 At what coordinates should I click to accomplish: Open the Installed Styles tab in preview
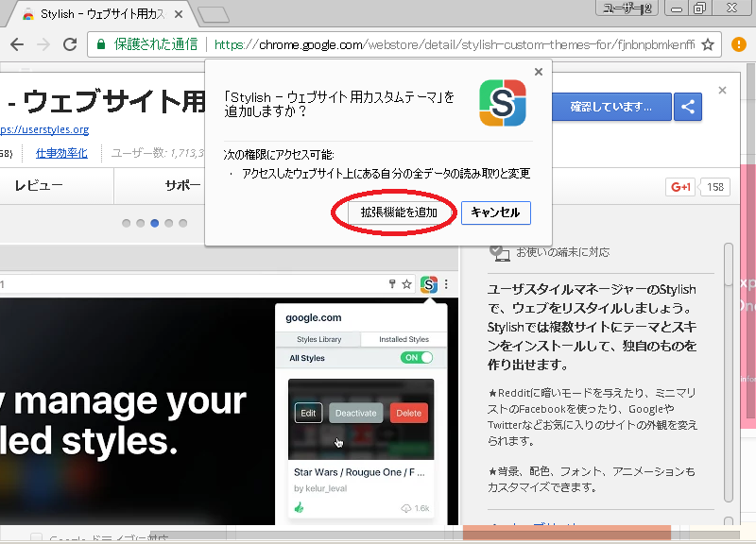click(x=404, y=339)
